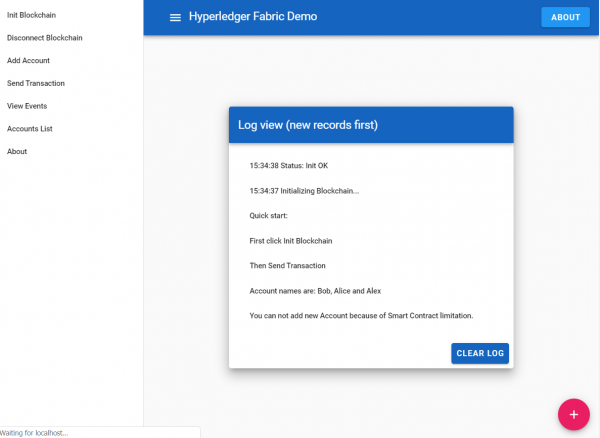Click the 'Initializing Blockchain...' log record
The image size is (600, 438).
[x=304, y=190]
